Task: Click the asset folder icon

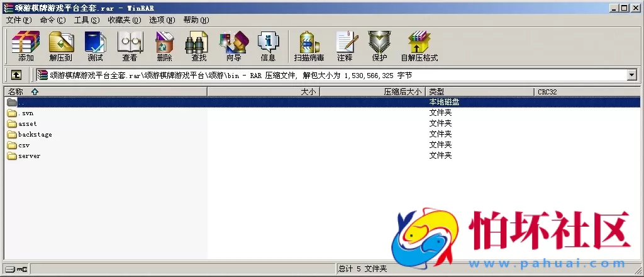Action: (x=12, y=123)
